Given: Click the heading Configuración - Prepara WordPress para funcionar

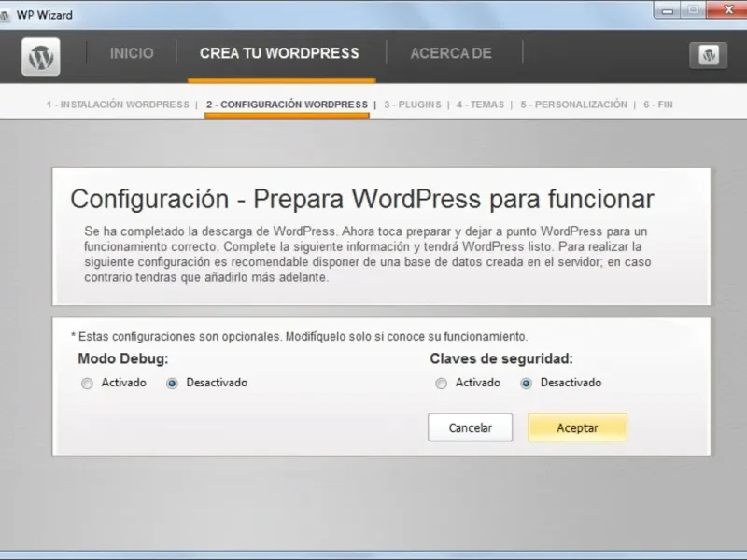Looking at the screenshot, I should [x=362, y=199].
